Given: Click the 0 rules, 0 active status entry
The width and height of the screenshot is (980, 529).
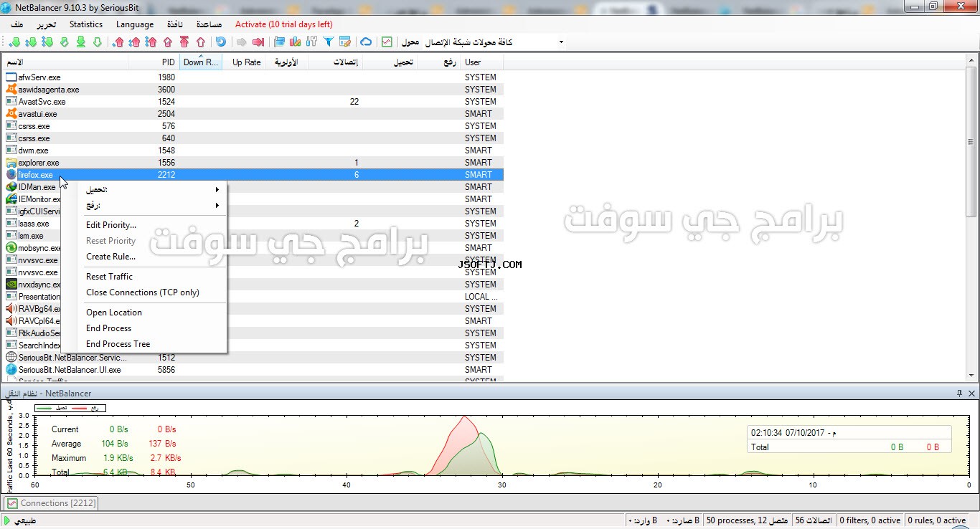Looking at the screenshot, I should tap(936, 520).
